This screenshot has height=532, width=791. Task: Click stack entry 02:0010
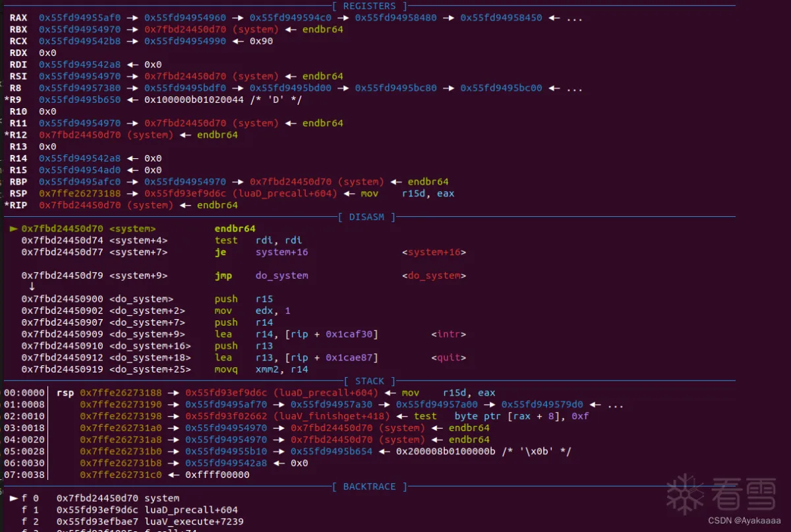(x=25, y=416)
